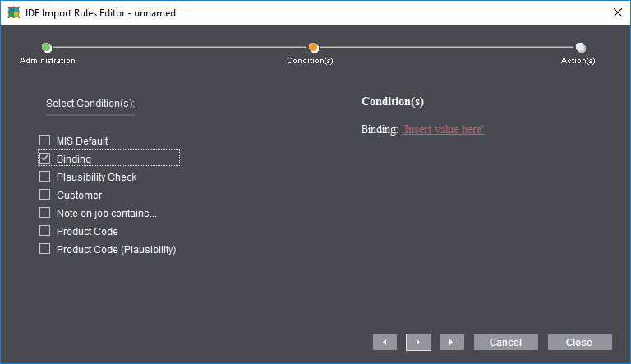
Task: Click the next step arrow button
Action: point(418,342)
